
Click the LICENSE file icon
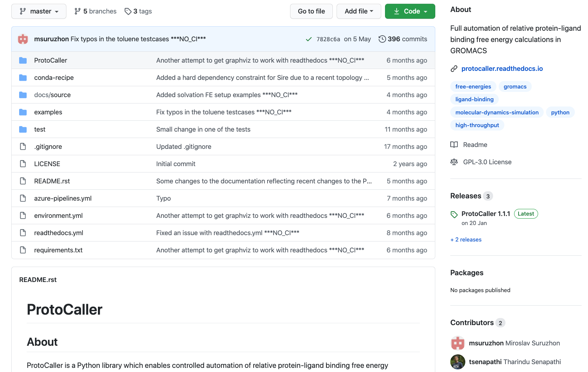23,164
